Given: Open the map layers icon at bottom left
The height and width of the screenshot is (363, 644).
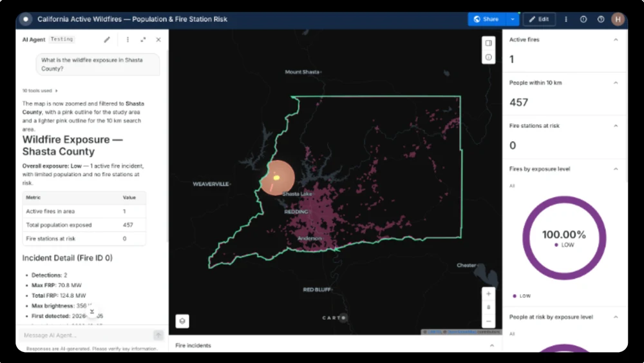Looking at the screenshot, I should (182, 321).
